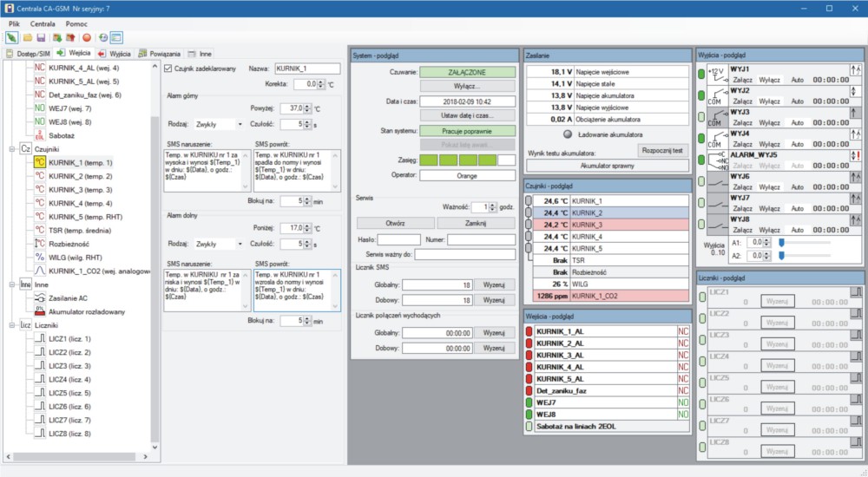Click the Ustaw datę i czas button
The width and height of the screenshot is (868, 477).
[467, 114]
